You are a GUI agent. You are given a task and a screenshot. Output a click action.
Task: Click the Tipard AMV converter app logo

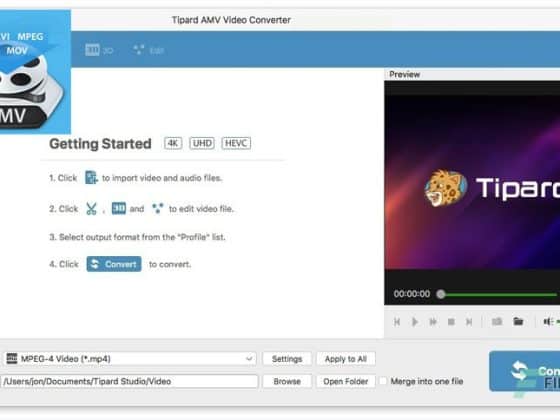point(35,71)
